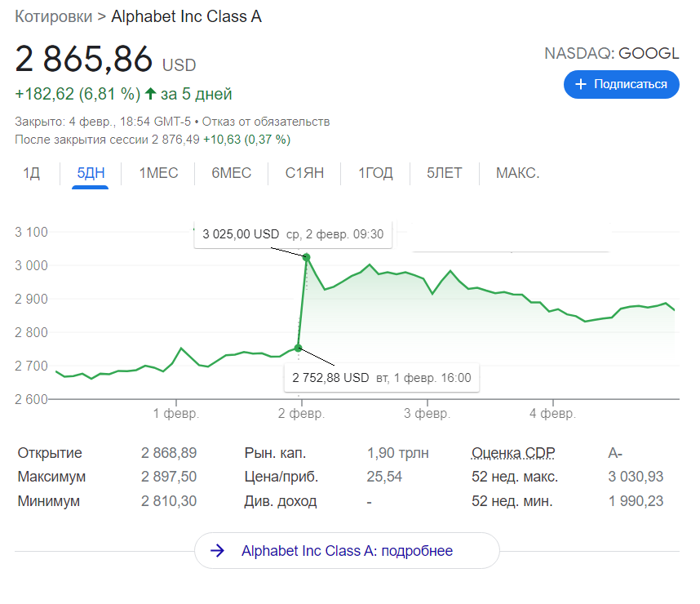Click the 1 февр. axis date label
This screenshot has height=604, width=700.
pyautogui.click(x=176, y=414)
